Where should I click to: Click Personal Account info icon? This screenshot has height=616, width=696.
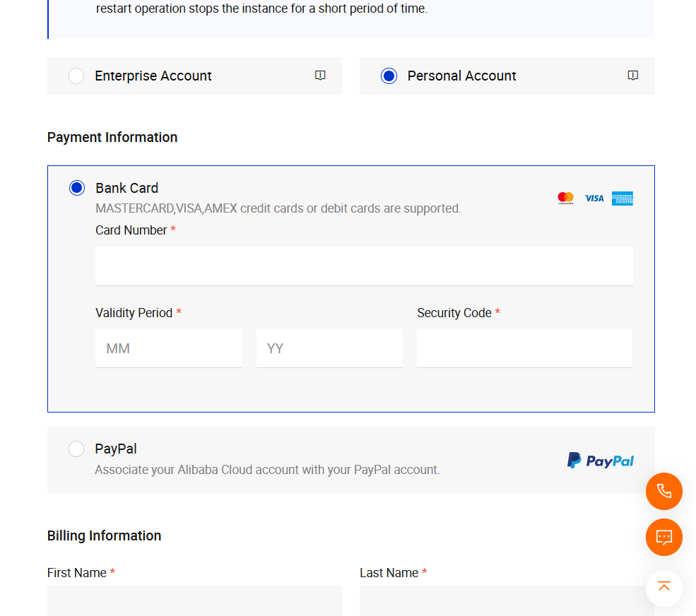point(632,76)
